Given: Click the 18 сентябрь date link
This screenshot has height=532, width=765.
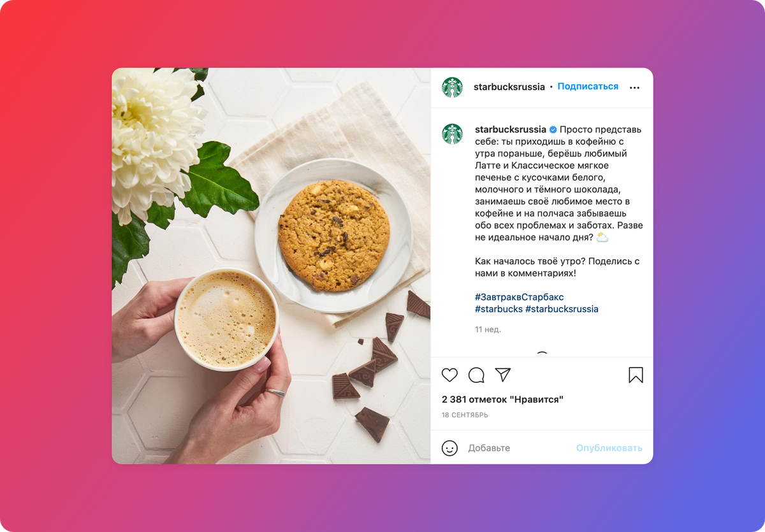Looking at the screenshot, I should 465,415.
